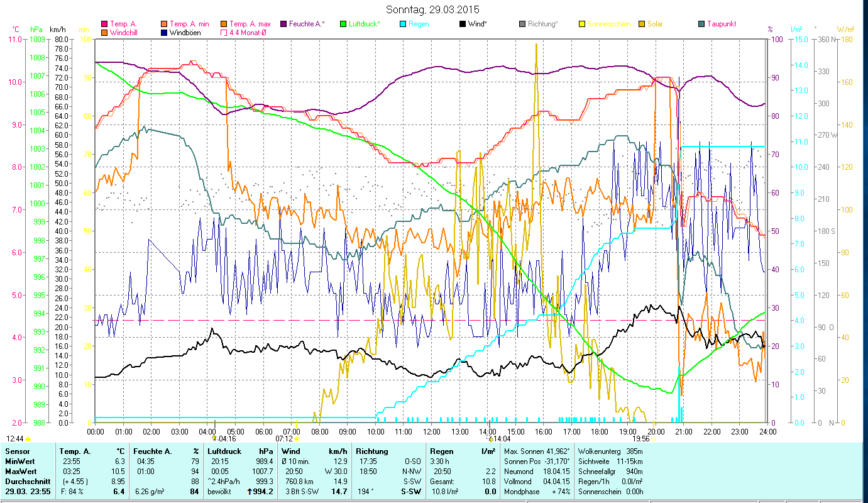Click the '12:00' time axis label
The width and height of the screenshot is (868, 503).
click(431, 432)
